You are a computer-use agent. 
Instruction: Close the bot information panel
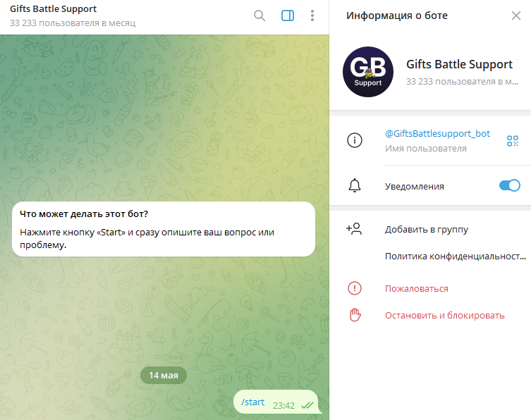[515, 16]
